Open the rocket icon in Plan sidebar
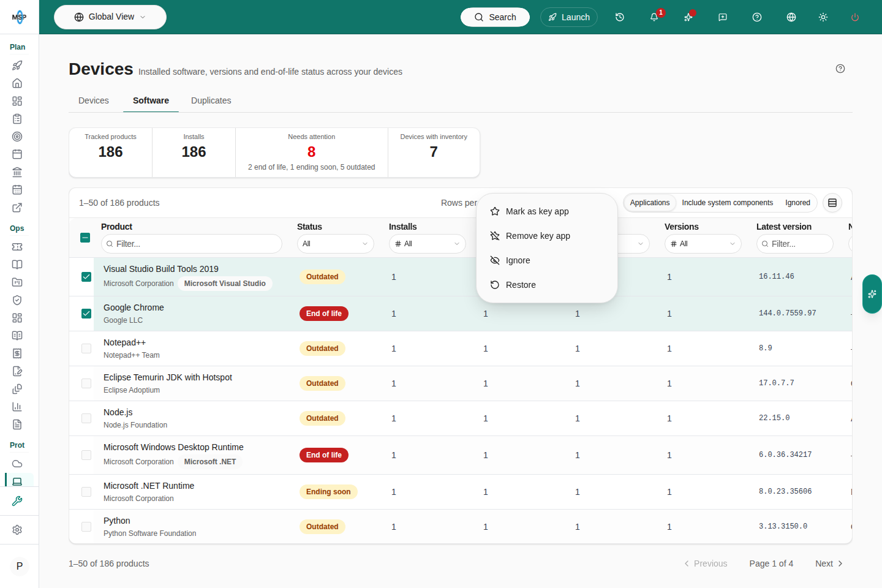The image size is (882, 588). point(17,66)
